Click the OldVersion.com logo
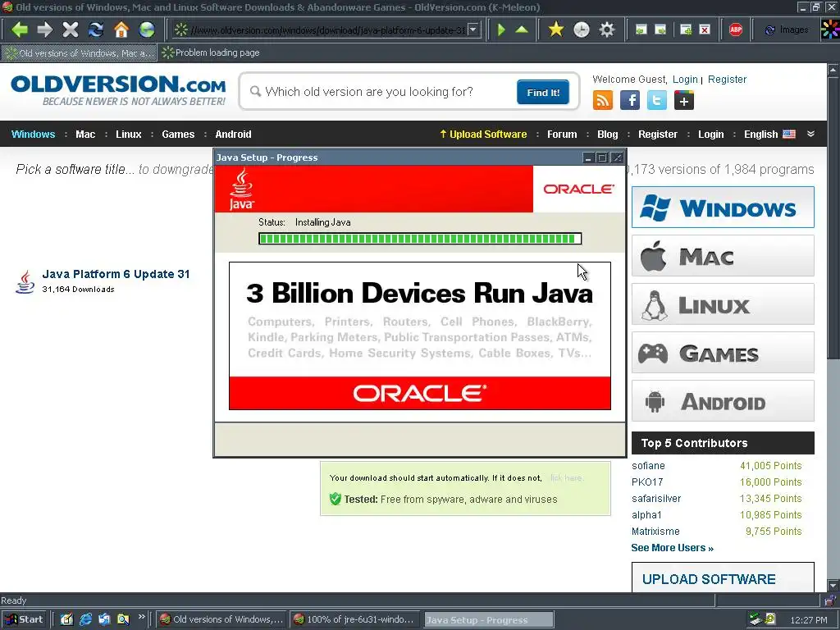This screenshot has width=840, height=630. [118, 90]
